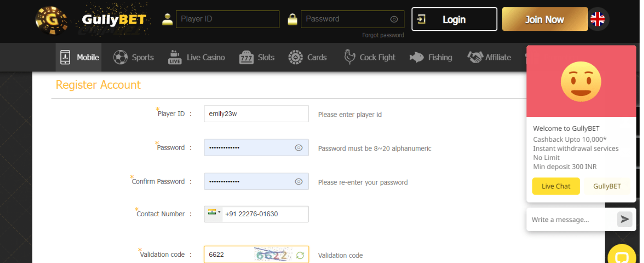The height and width of the screenshot is (263, 644).
Task: Open the Affiliate menu tab
Action: point(489,57)
